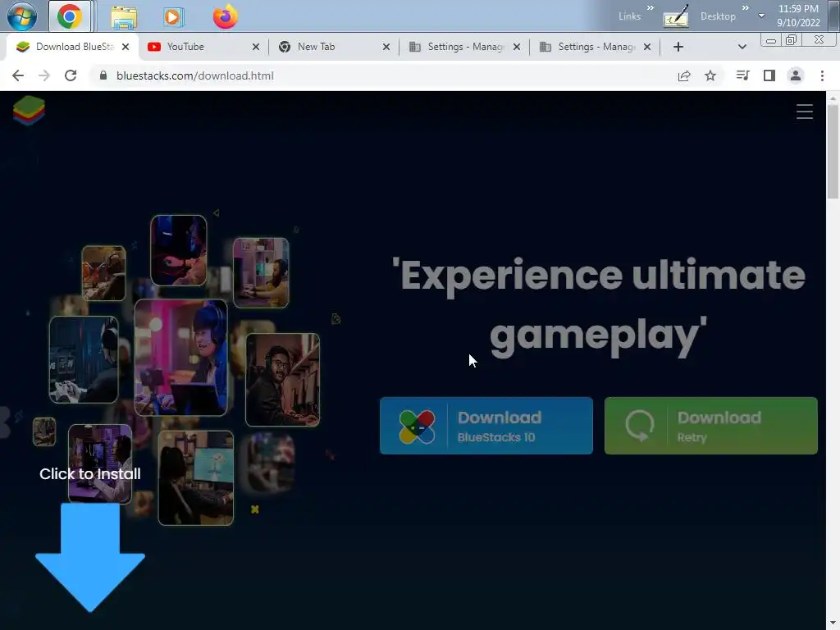Click the vertical page scrollbar thumb

pyautogui.click(x=833, y=152)
